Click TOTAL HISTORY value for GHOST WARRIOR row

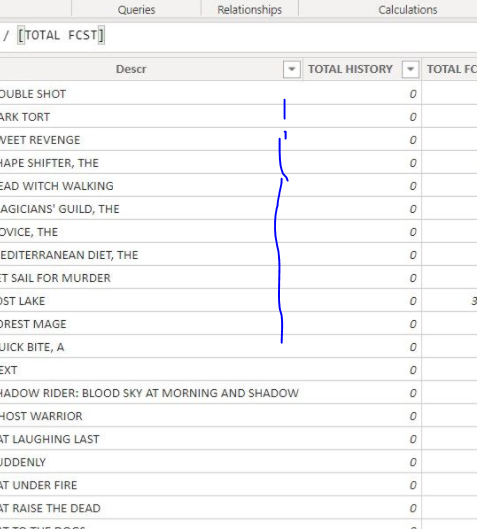point(362,416)
